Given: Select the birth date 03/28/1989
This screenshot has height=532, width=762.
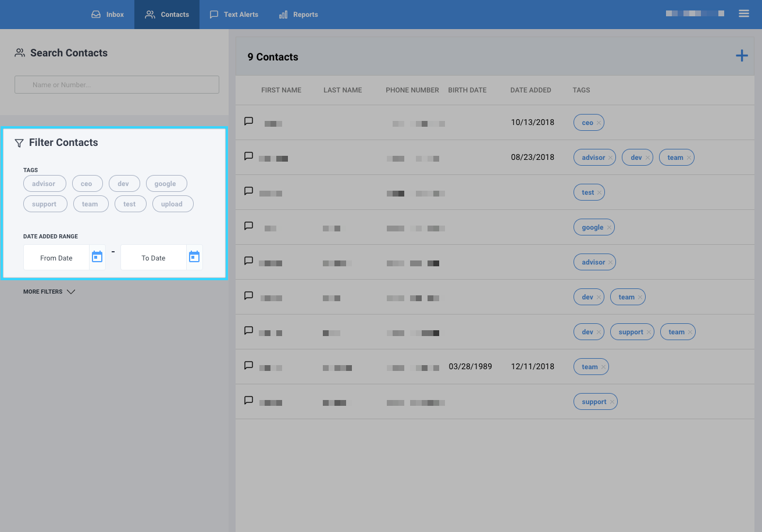Looking at the screenshot, I should click(470, 366).
